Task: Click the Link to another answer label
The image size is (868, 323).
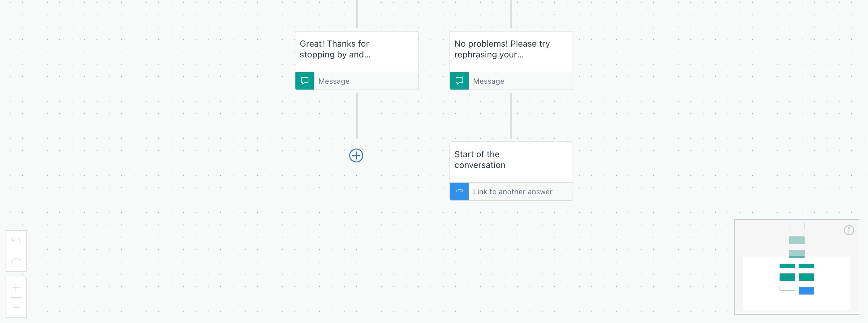Action: 513,191
